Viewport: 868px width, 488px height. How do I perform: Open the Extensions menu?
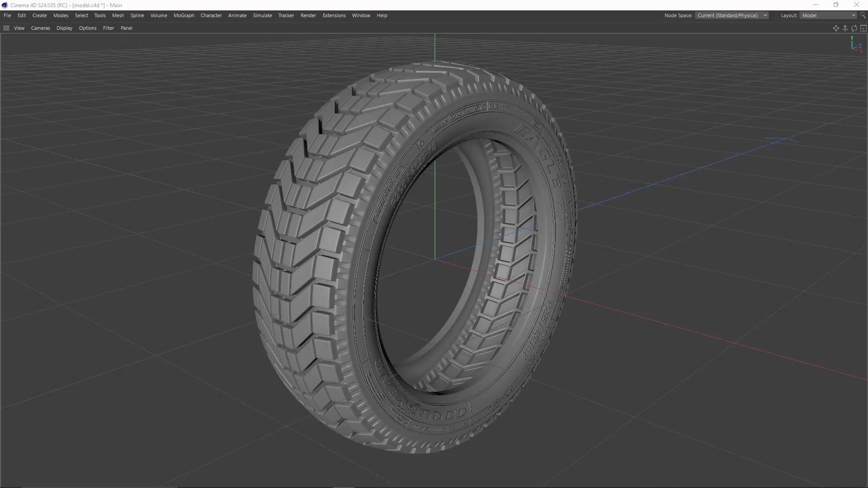coord(334,15)
